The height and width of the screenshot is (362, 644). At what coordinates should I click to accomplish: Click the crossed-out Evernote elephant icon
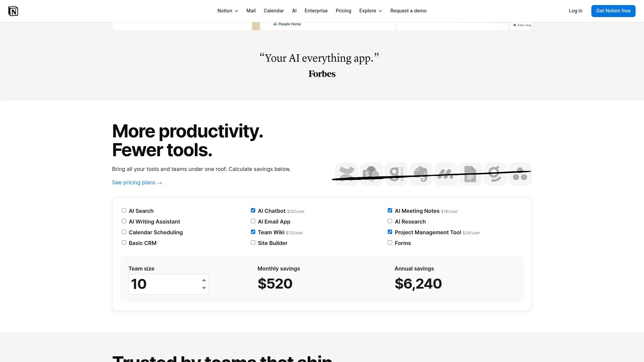coord(421,174)
